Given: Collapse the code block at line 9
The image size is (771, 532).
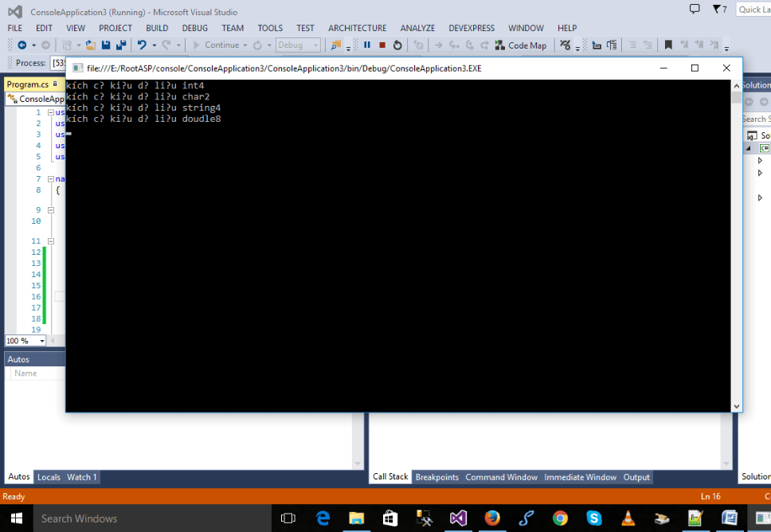Looking at the screenshot, I should click(x=51, y=210).
